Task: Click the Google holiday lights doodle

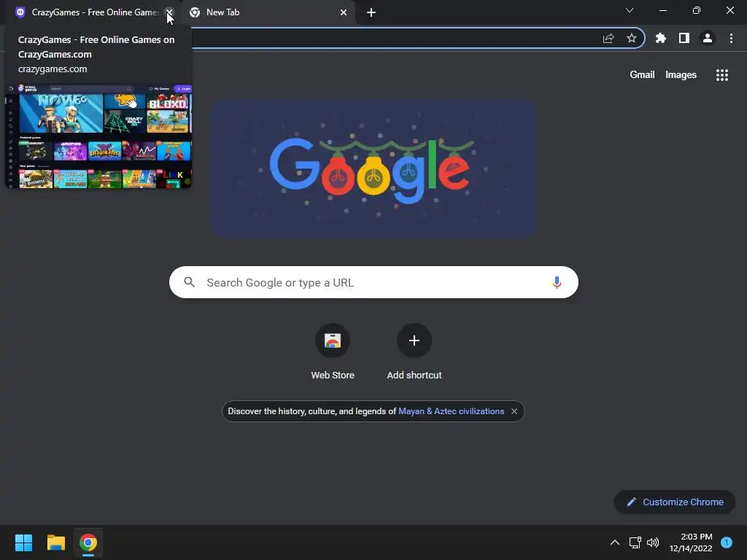Action: point(374,168)
